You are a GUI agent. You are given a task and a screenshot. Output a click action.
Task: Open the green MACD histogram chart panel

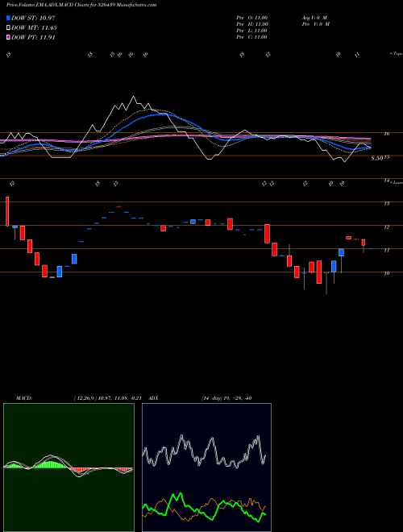tap(69, 468)
